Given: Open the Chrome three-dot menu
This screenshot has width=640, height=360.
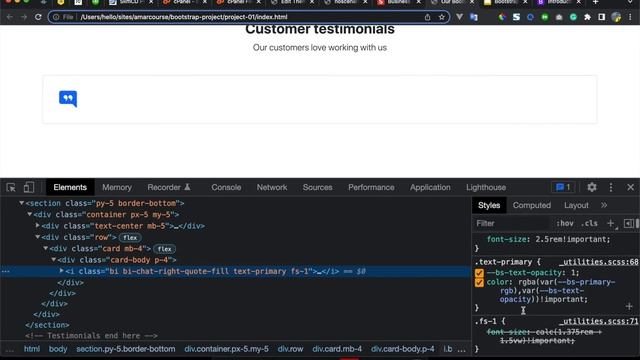Looking at the screenshot, I should point(631,17).
